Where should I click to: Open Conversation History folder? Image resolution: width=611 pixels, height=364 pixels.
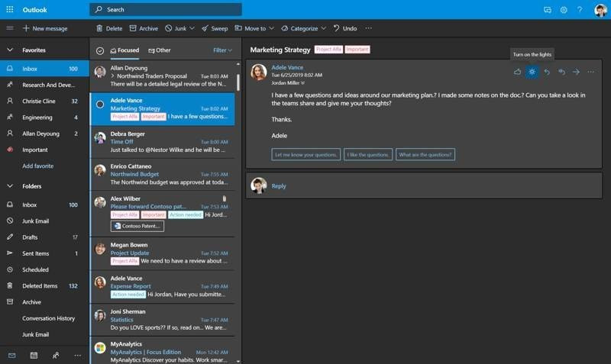(x=44, y=318)
